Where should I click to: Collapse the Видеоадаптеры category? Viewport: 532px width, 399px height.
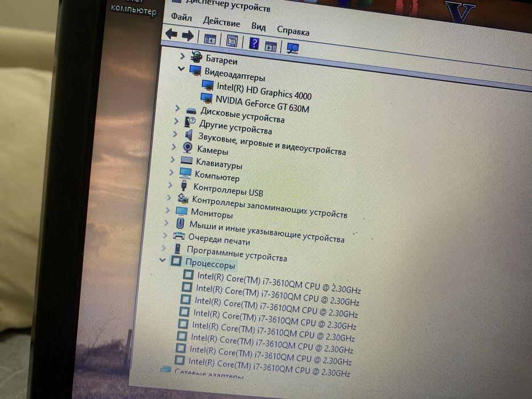181,68
